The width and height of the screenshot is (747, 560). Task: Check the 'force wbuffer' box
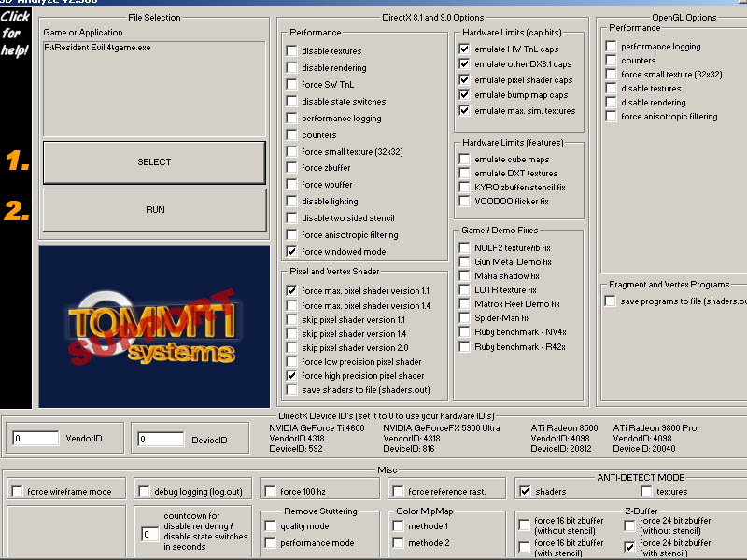292,184
